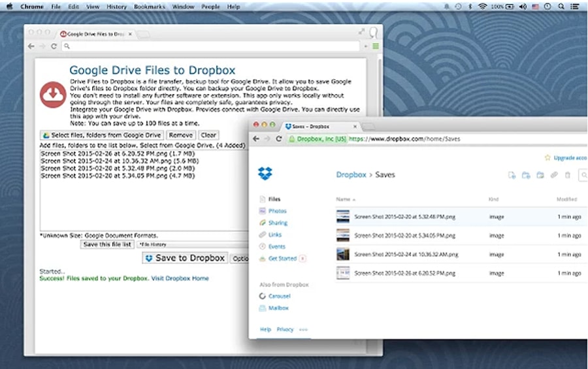Click Select files, folders from Google Drive
The height and width of the screenshot is (369, 588).
click(x=102, y=135)
